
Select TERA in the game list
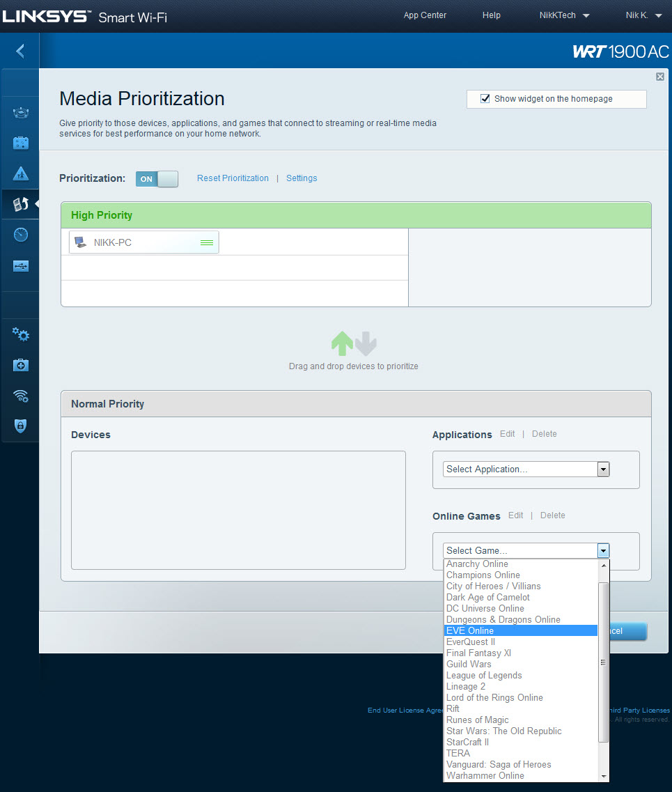(520, 753)
